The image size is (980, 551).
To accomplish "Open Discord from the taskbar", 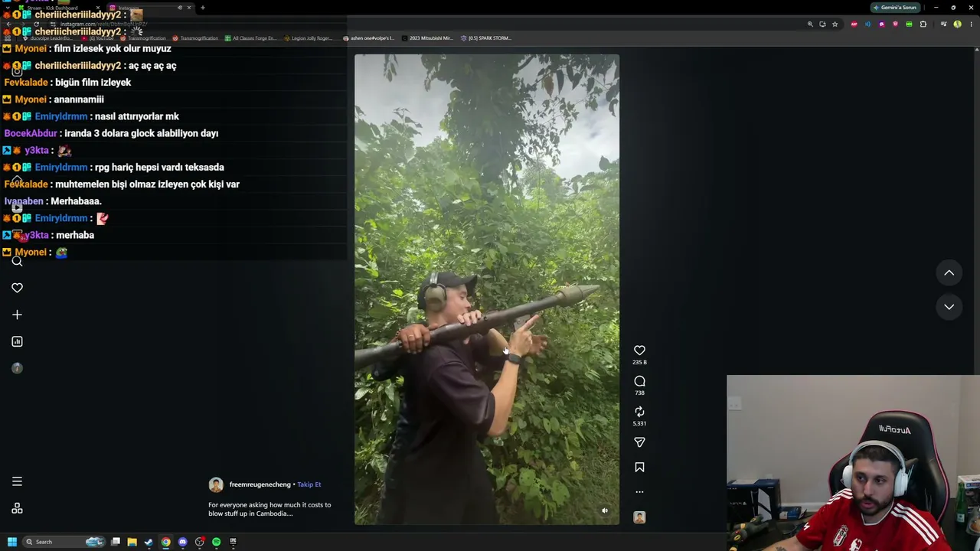I will (182, 542).
